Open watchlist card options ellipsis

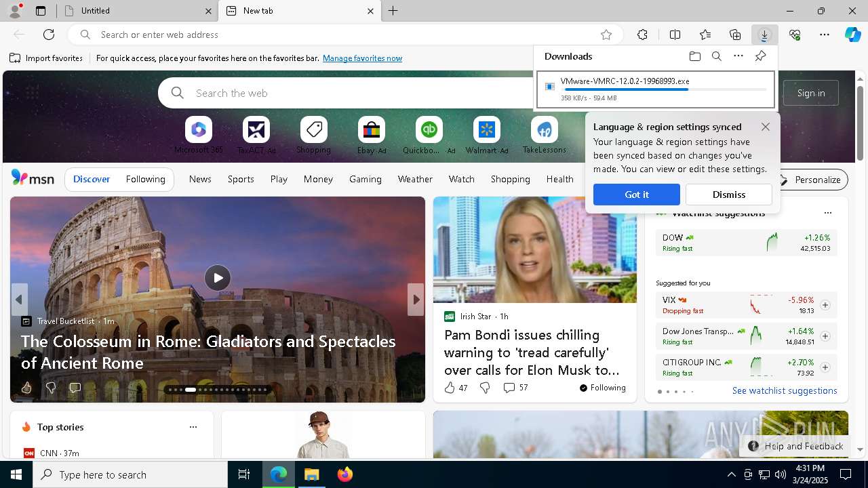click(827, 213)
